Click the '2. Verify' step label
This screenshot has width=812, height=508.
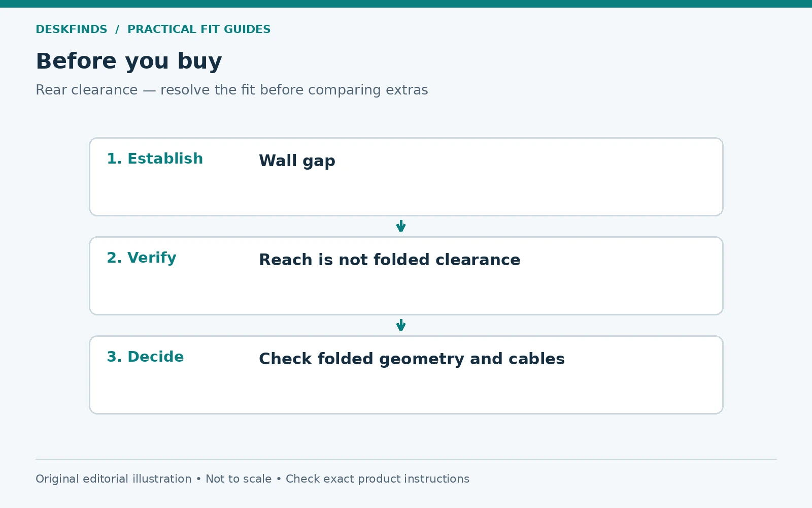pos(142,258)
